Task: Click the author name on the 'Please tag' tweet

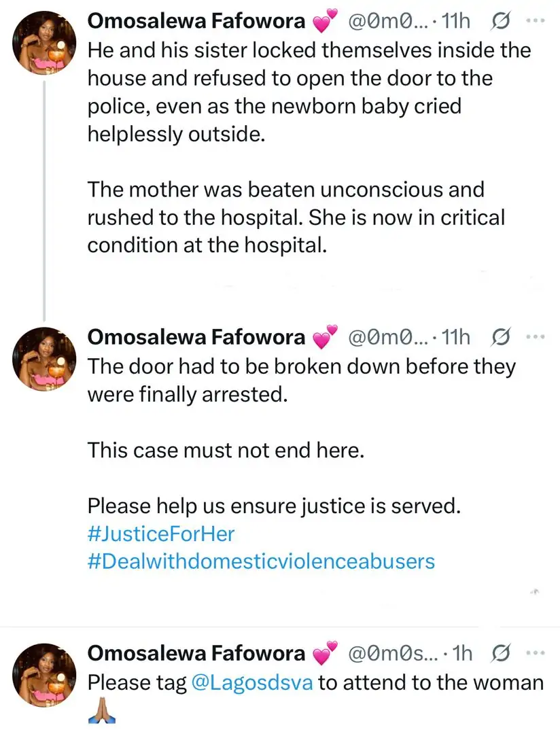Action: point(196,653)
